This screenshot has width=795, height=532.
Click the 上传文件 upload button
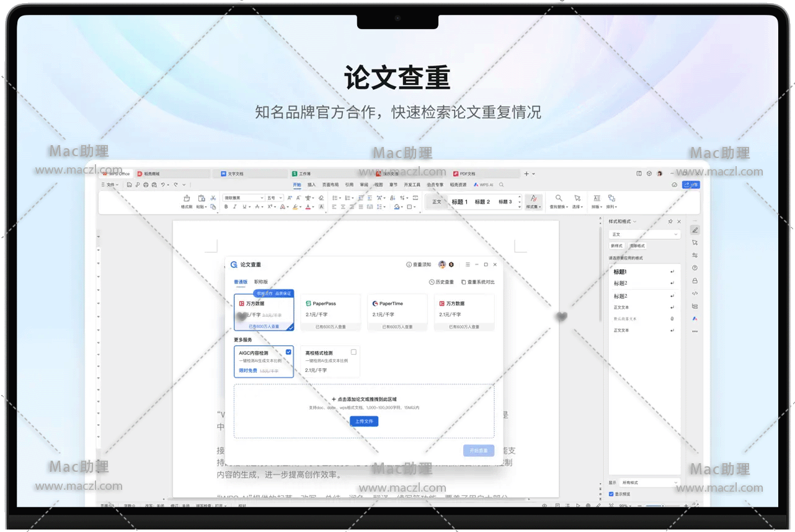click(x=364, y=422)
